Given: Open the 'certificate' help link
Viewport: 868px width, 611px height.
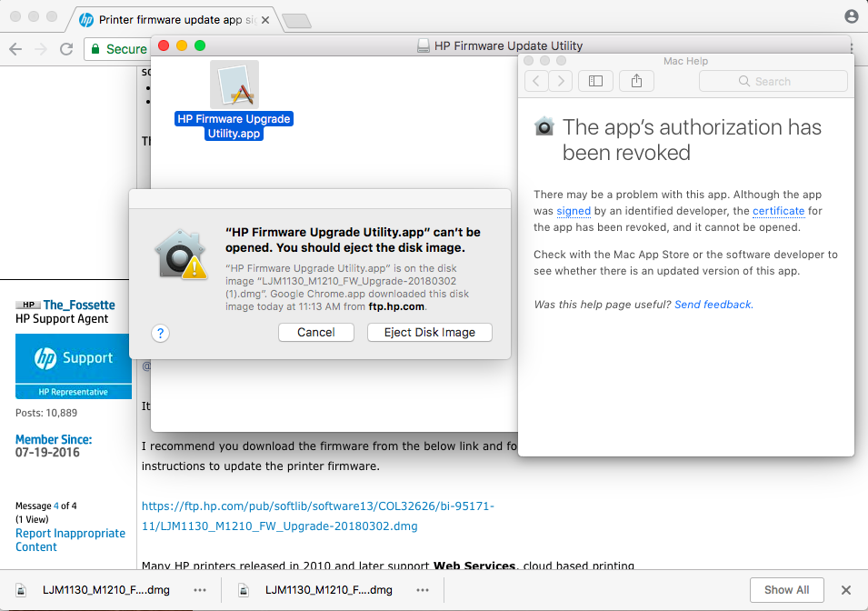Looking at the screenshot, I should click(778, 211).
